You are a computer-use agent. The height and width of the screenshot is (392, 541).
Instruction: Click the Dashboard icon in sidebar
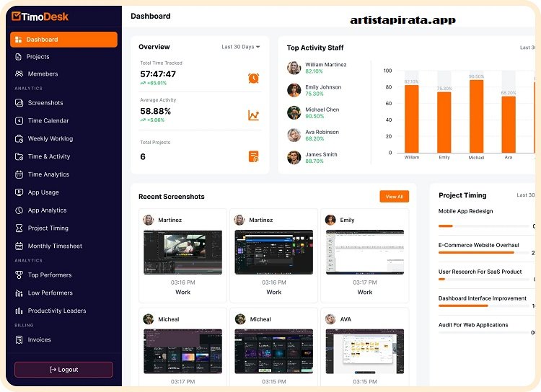tap(19, 40)
